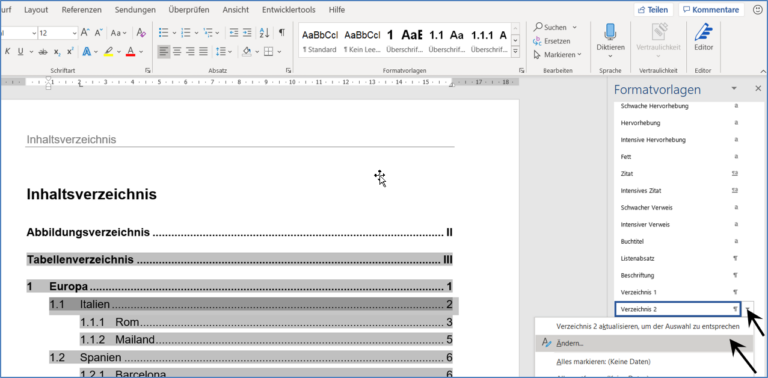This screenshot has height=378, width=768.
Task: Open the Change Case (Aa) dropdown
Action: 118,33
